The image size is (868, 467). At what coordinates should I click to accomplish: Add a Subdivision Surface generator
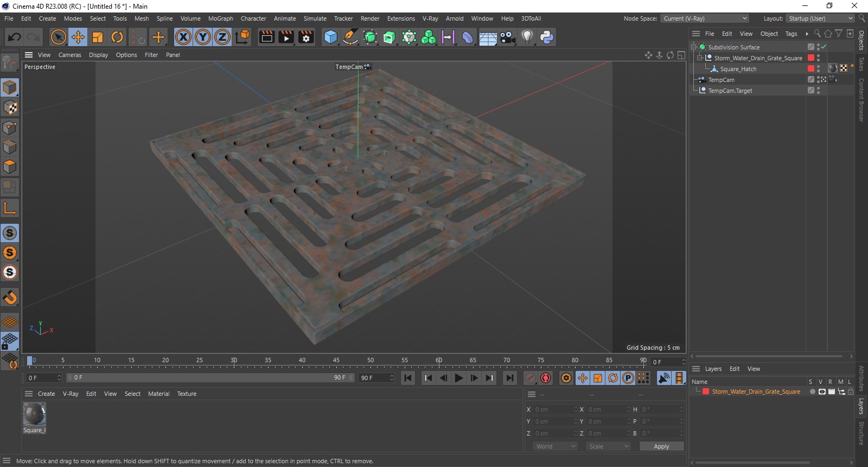[x=370, y=37]
